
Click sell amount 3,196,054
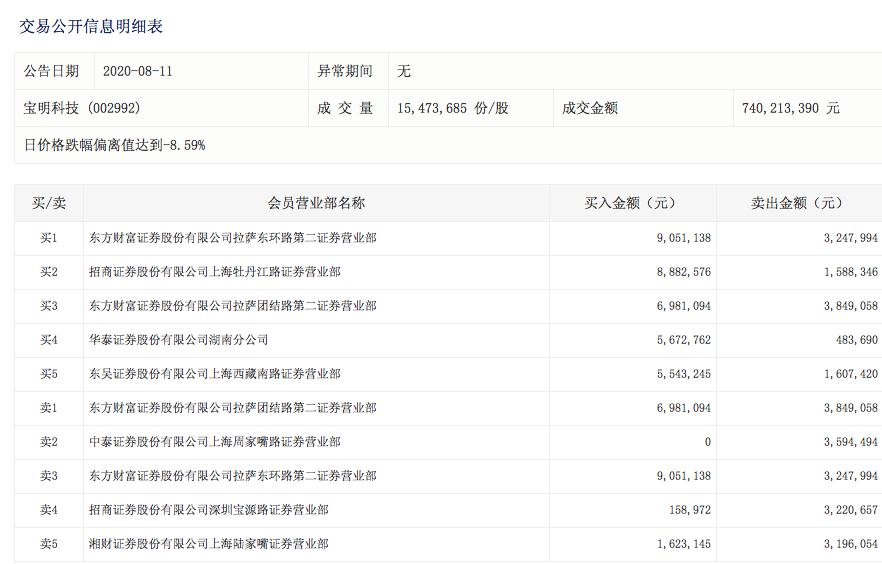pos(850,544)
